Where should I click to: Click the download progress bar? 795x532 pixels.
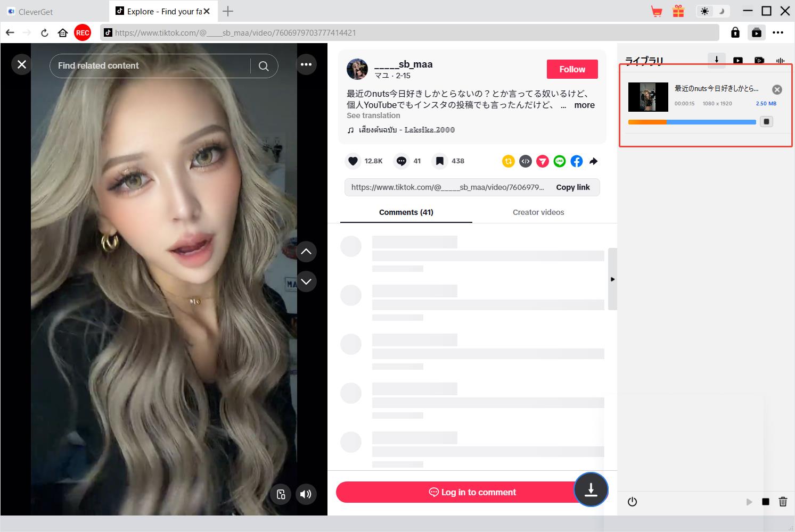click(x=692, y=122)
